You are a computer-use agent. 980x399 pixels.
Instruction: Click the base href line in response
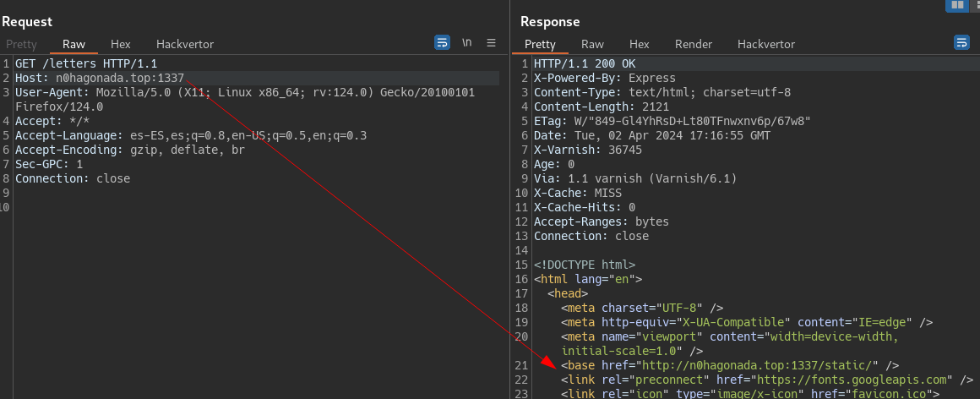pyautogui.click(x=730, y=365)
